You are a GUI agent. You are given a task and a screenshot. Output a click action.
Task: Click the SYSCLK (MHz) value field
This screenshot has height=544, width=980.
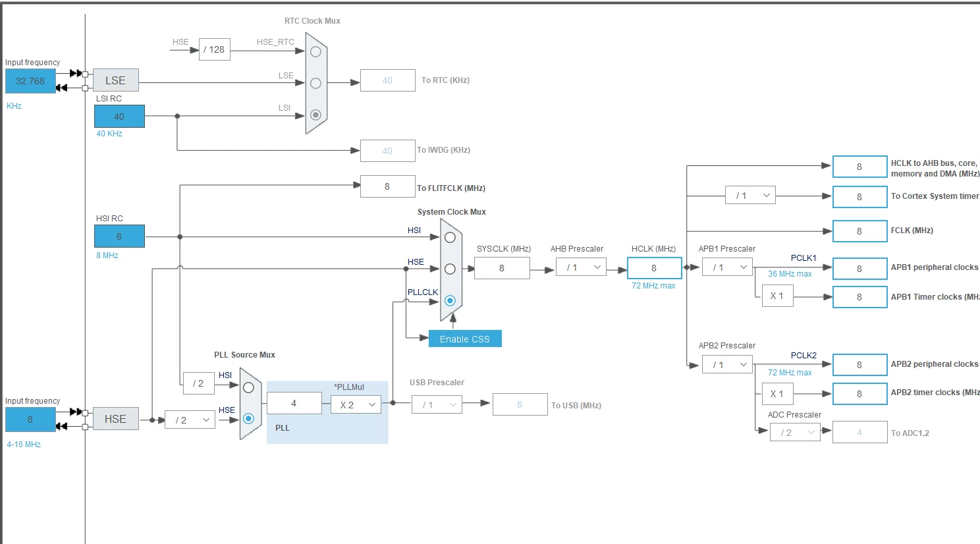pyautogui.click(x=502, y=268)
